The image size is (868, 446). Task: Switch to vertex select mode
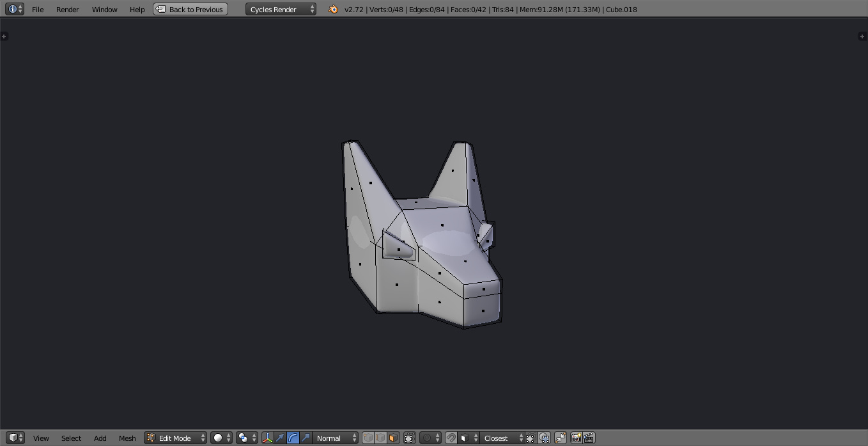tap(368, 438)
